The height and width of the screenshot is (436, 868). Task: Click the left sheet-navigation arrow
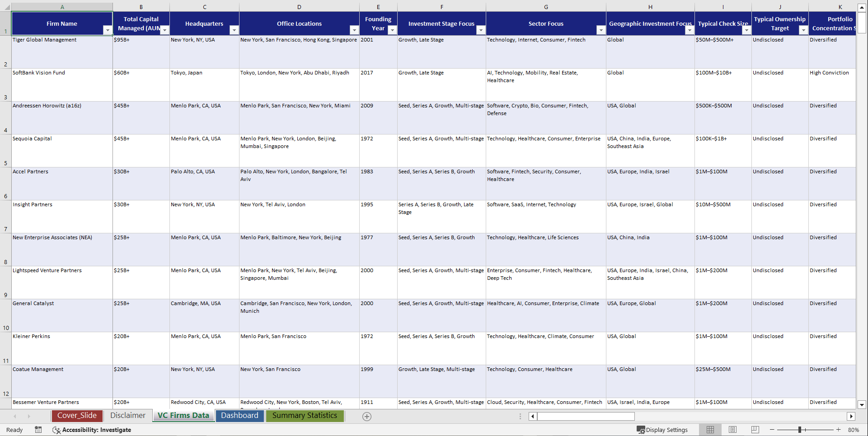click(x=15, y=417)
